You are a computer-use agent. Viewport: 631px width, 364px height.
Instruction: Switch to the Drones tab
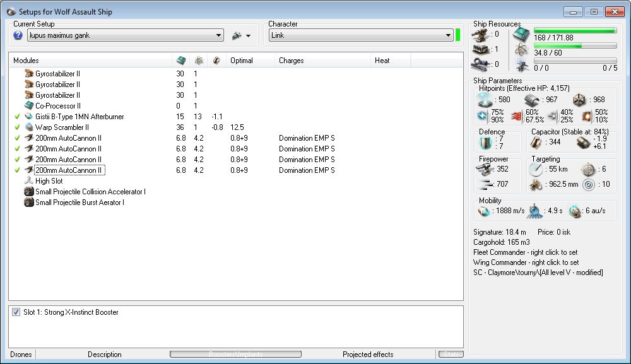pyautogui.click(x=21, y=355)
